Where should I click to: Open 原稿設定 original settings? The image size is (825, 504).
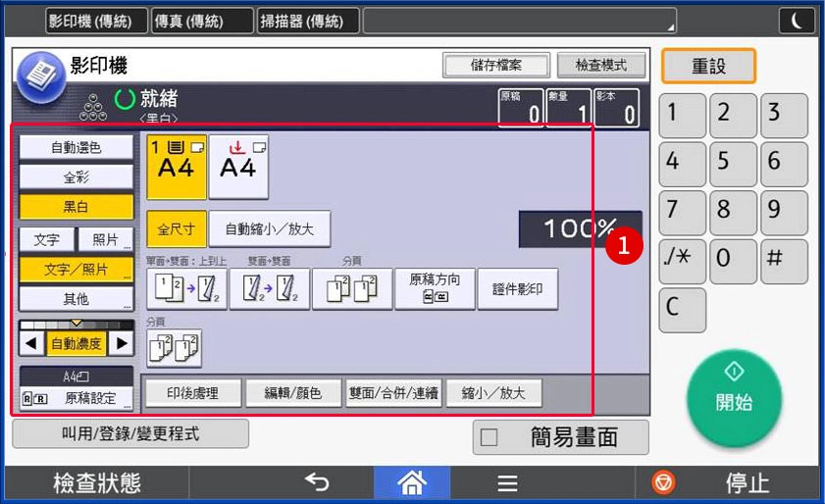click(77, 398)
